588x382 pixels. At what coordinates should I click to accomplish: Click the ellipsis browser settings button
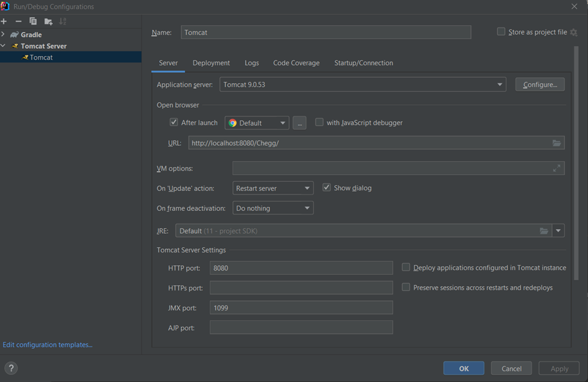300,123
